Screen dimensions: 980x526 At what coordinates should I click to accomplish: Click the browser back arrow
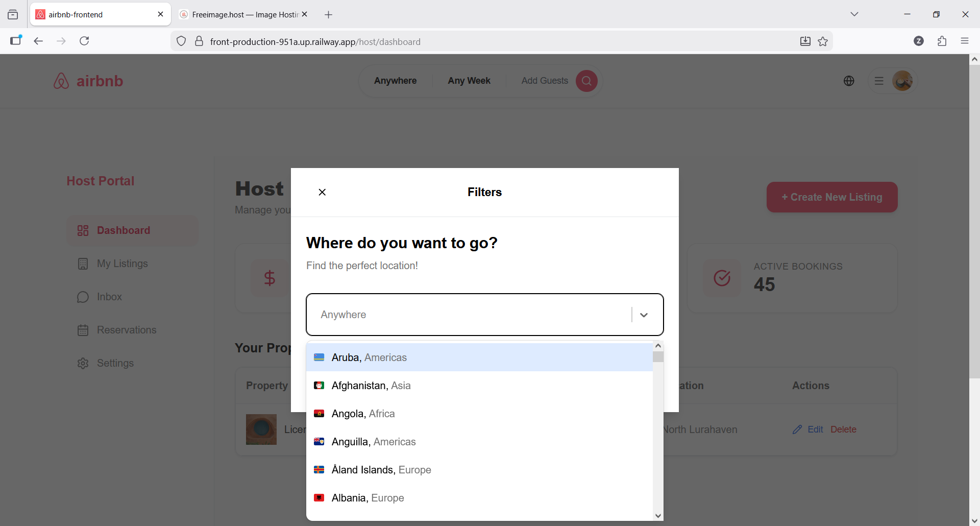[x=38, y=41]
